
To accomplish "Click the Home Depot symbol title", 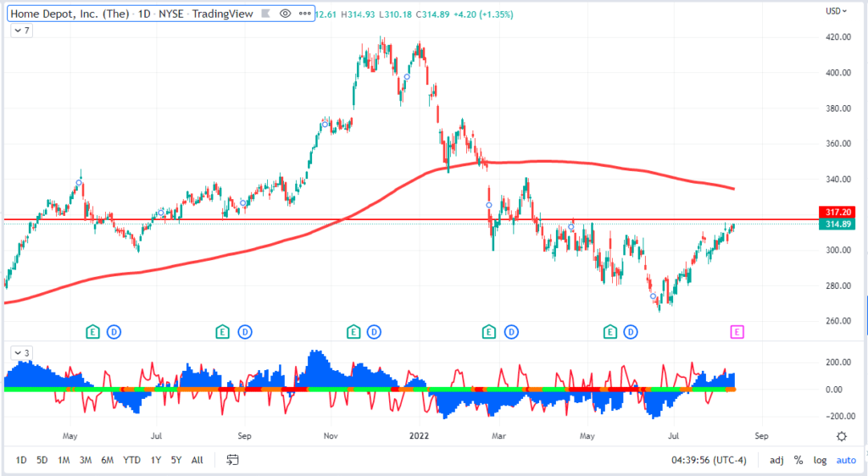I will (131, 14).
